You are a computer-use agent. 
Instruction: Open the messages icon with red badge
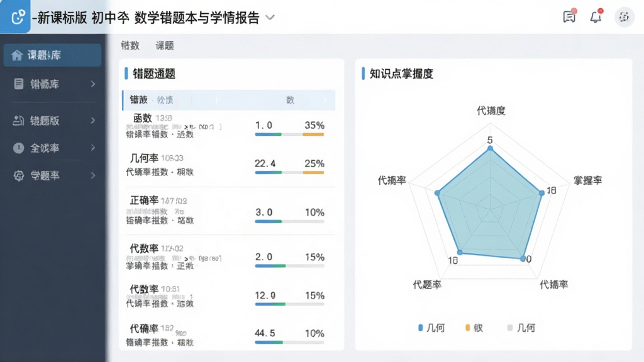point(569,16)
